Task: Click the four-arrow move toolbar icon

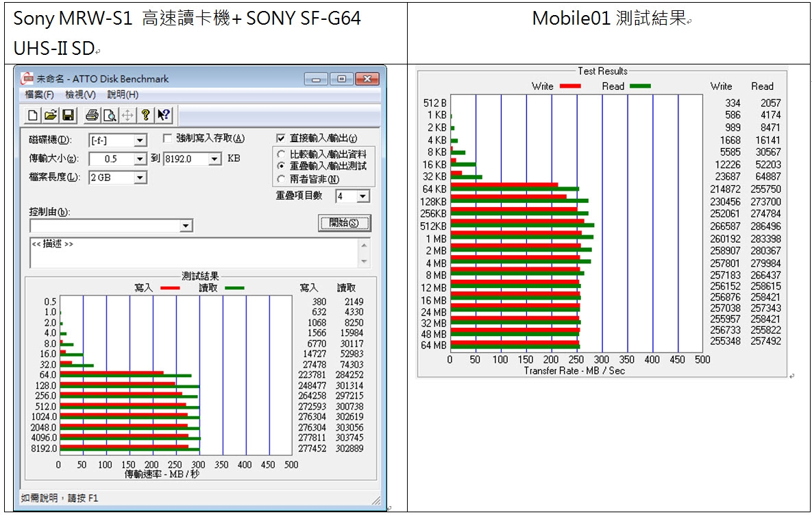Action: pos(127,115)
